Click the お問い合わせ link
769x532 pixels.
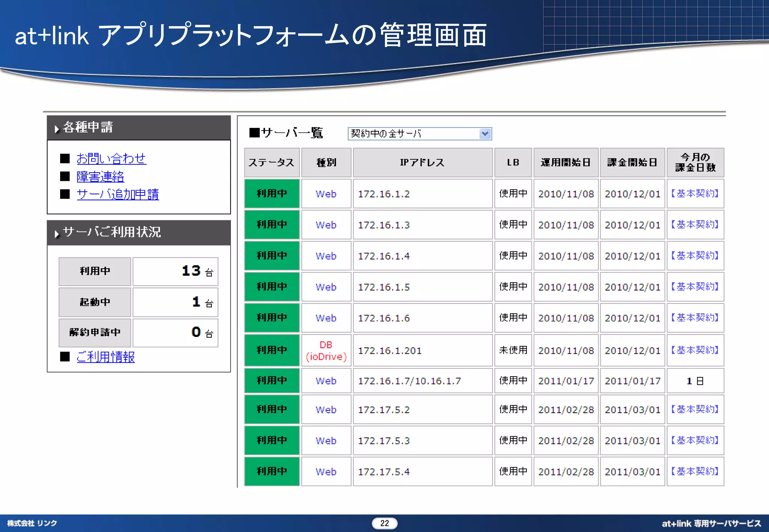(111, 158)
